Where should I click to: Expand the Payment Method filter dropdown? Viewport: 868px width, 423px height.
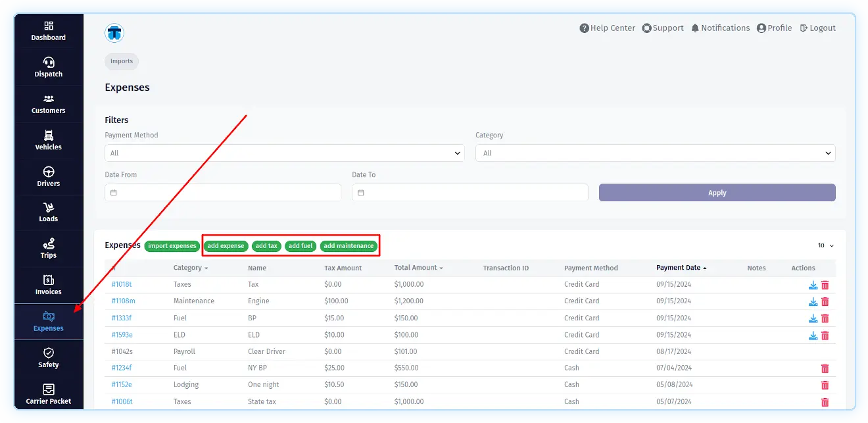(x=284, y=153)
